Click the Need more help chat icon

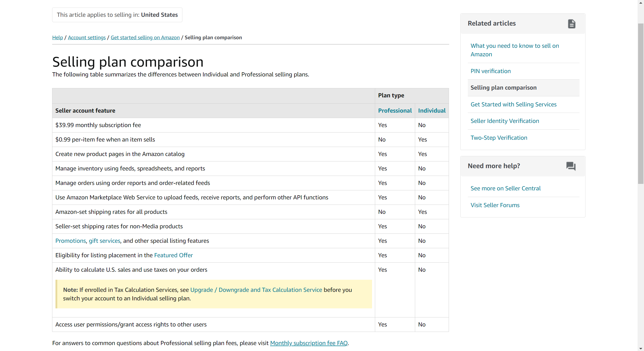coord(571,166)
